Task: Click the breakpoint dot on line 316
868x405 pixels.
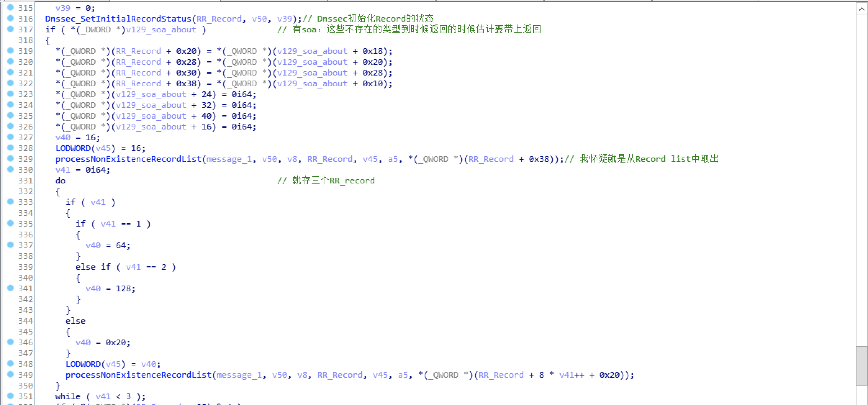Action: pos(10,18)
